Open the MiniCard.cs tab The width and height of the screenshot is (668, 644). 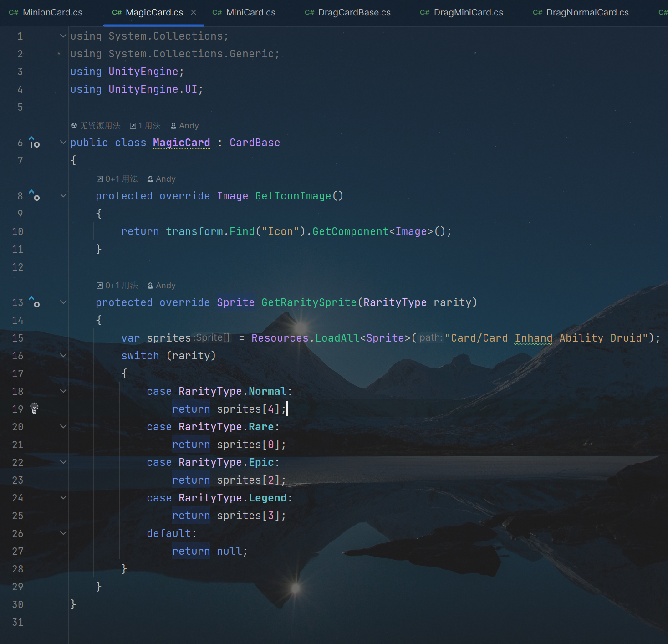[244, 13]
